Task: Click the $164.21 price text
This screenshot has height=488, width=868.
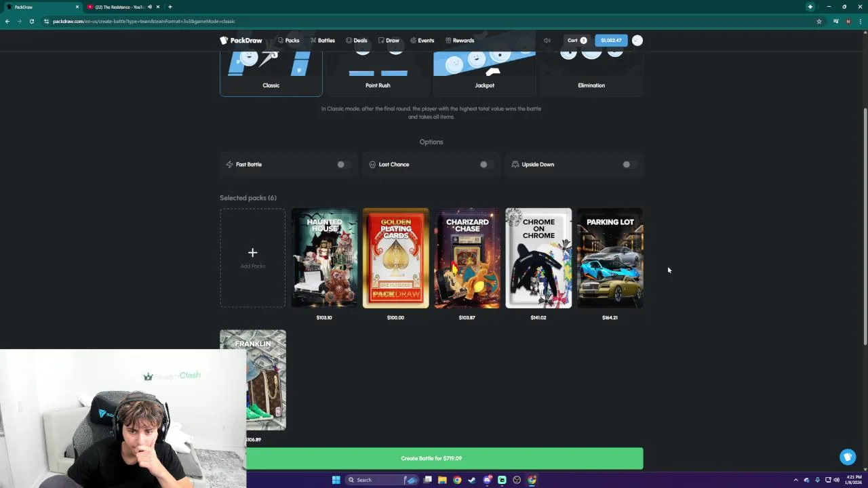Action: pos(610,317)
